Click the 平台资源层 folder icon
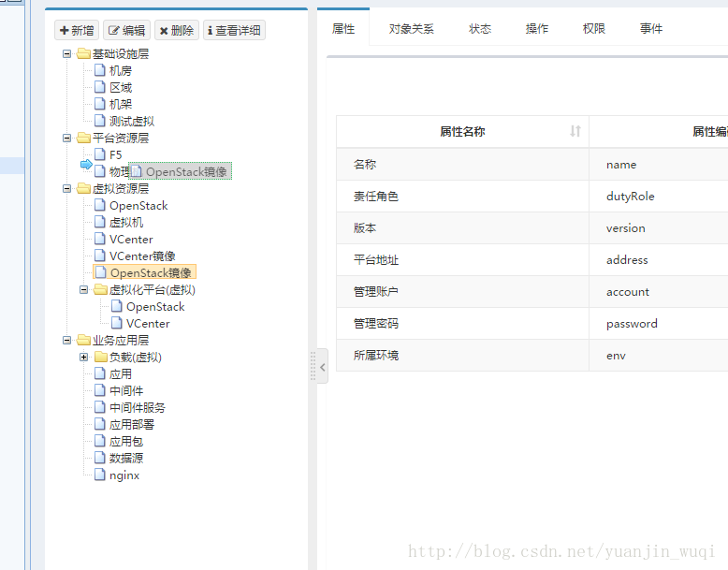Screen dimensions: 728x570 coord(83,138)
